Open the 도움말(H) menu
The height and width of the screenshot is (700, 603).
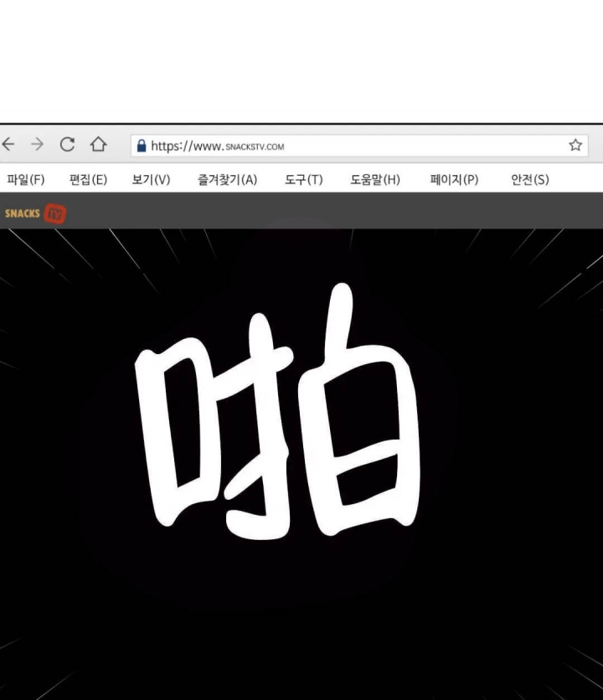375,180
